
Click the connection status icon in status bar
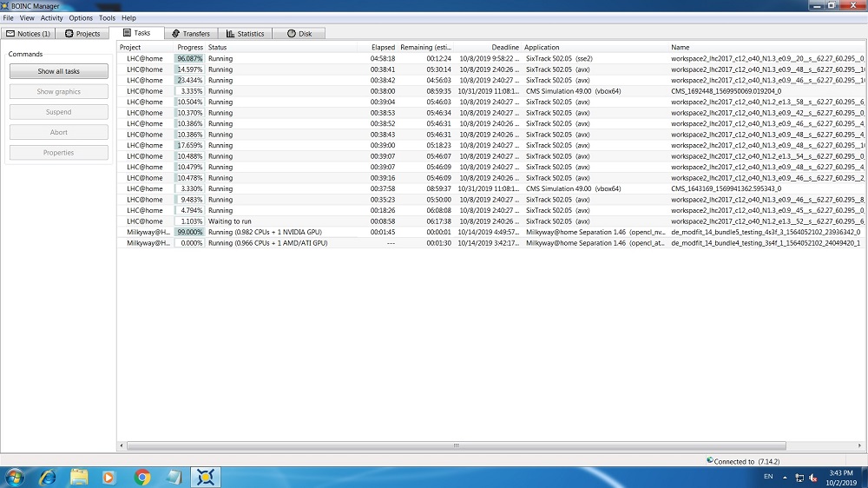710,460
